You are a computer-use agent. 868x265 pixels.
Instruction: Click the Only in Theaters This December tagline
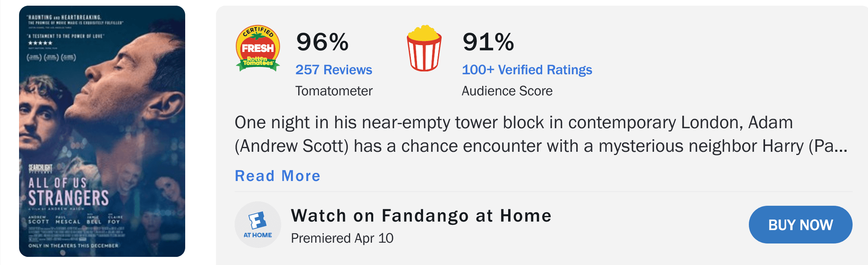click(73, 246)
